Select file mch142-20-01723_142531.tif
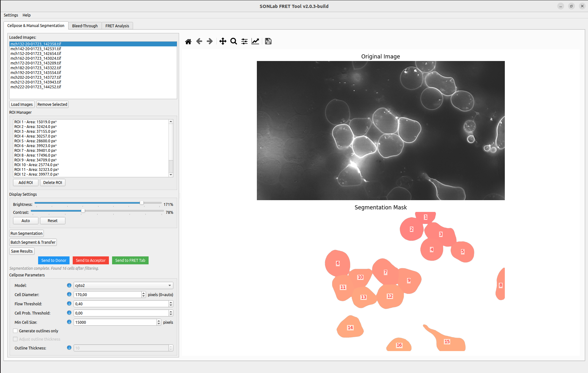588x373 pixels. click(x=93, y=49)
